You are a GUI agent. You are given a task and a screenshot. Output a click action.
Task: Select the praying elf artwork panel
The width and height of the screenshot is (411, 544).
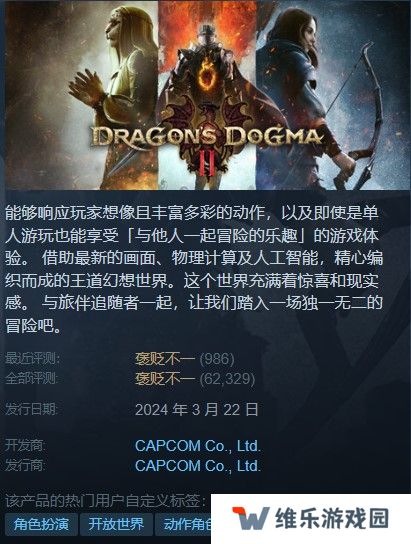(x=79, y=95)
